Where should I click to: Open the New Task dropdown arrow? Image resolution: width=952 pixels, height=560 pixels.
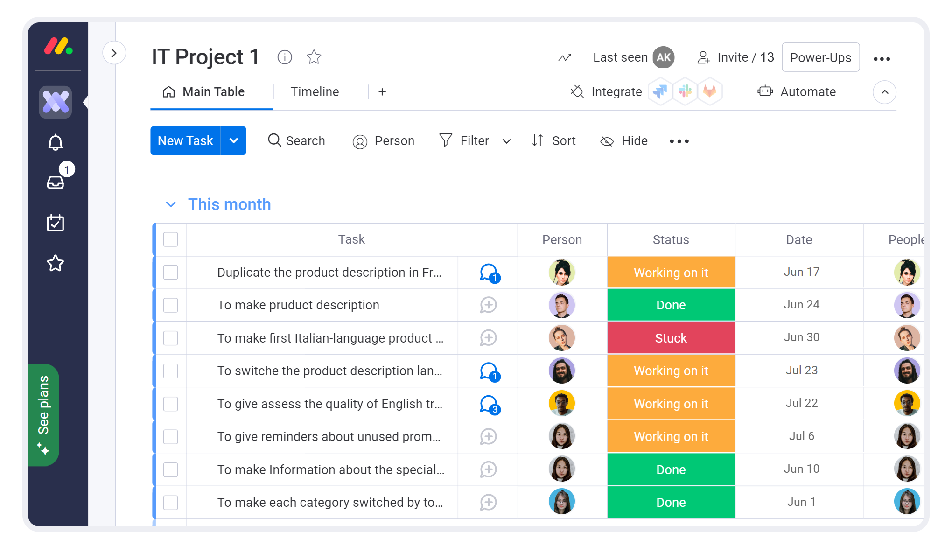[x=234, y=140]
